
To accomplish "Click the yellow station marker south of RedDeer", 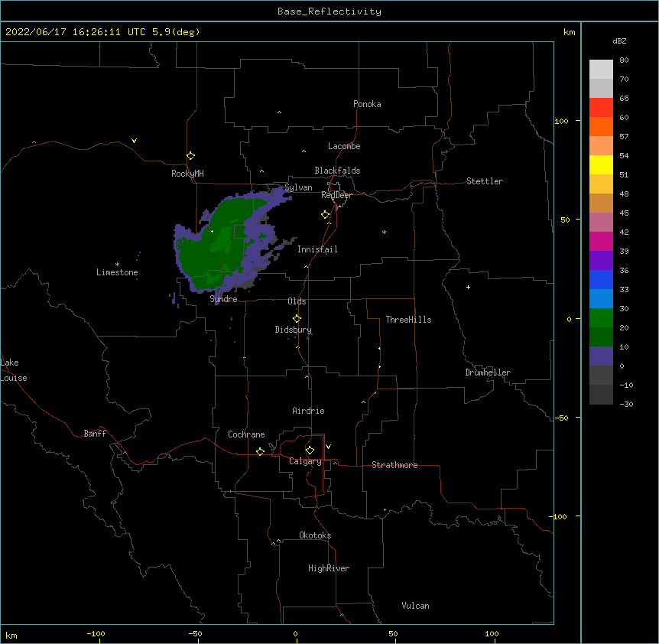I will [x=326, y=215].
